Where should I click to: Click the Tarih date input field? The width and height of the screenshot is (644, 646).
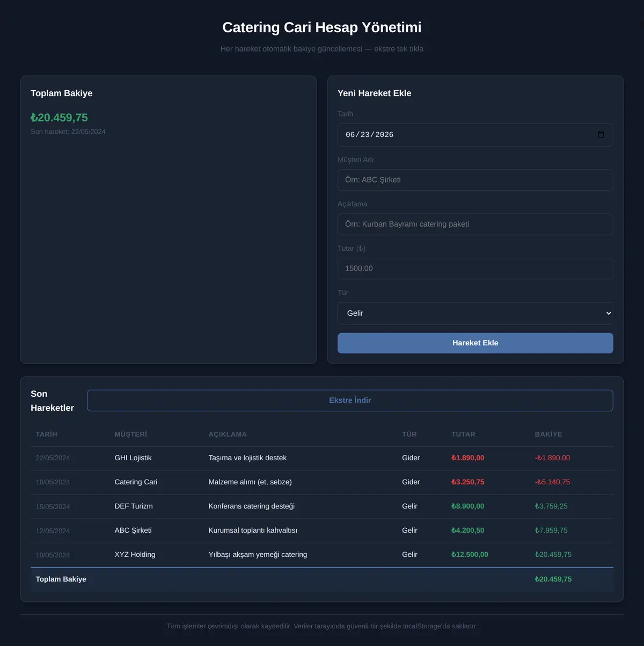(x=475, y=135)
